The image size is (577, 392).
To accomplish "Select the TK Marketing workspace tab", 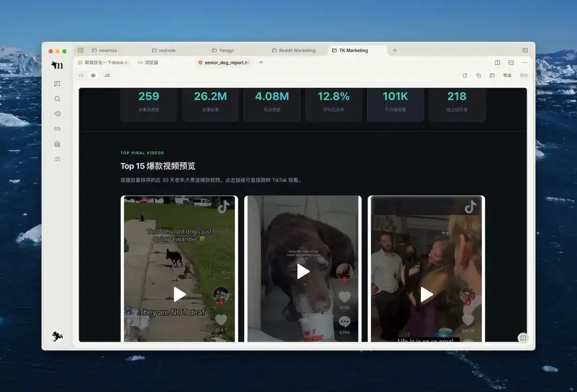I will [350, 50].
